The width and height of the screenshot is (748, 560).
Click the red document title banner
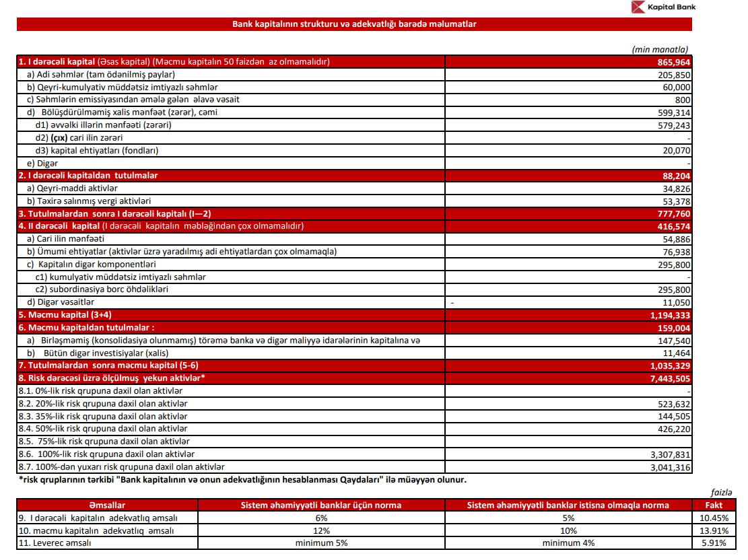point(354,24)
